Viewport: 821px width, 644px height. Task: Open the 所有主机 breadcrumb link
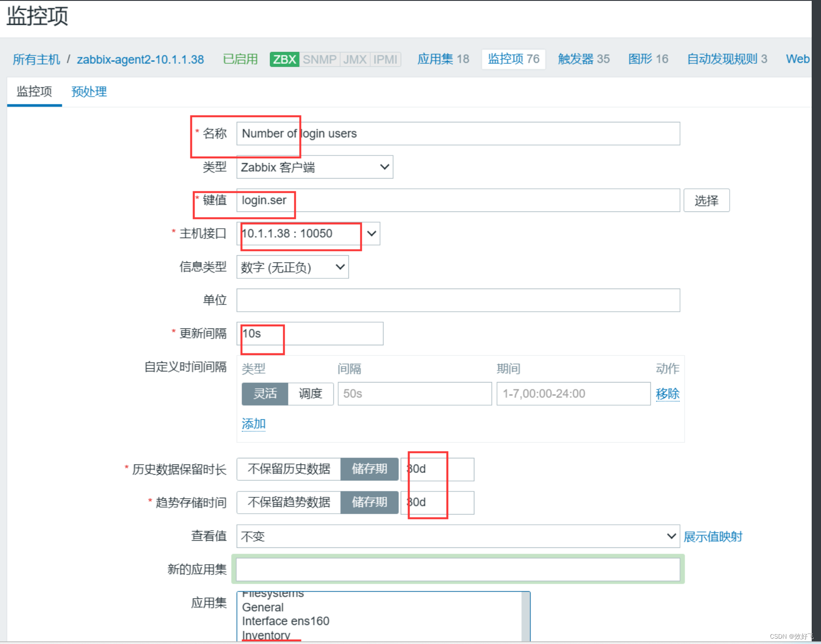[36, 59]
